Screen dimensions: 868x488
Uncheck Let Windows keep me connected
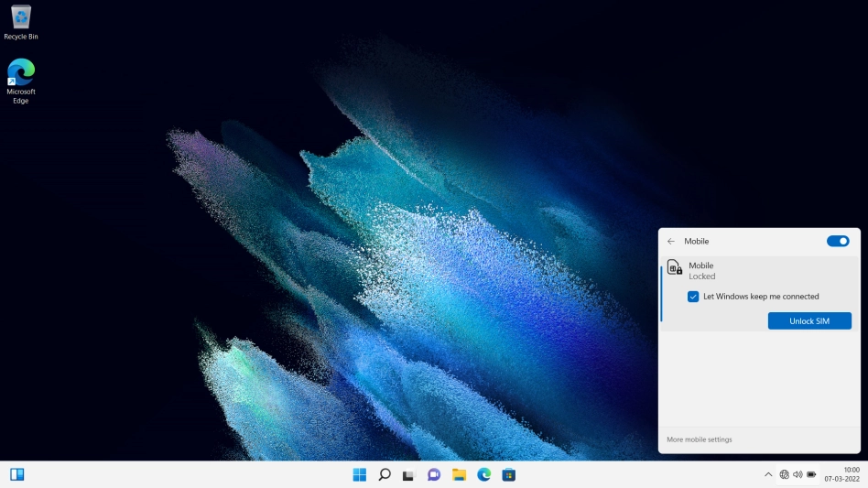[693, 297]
